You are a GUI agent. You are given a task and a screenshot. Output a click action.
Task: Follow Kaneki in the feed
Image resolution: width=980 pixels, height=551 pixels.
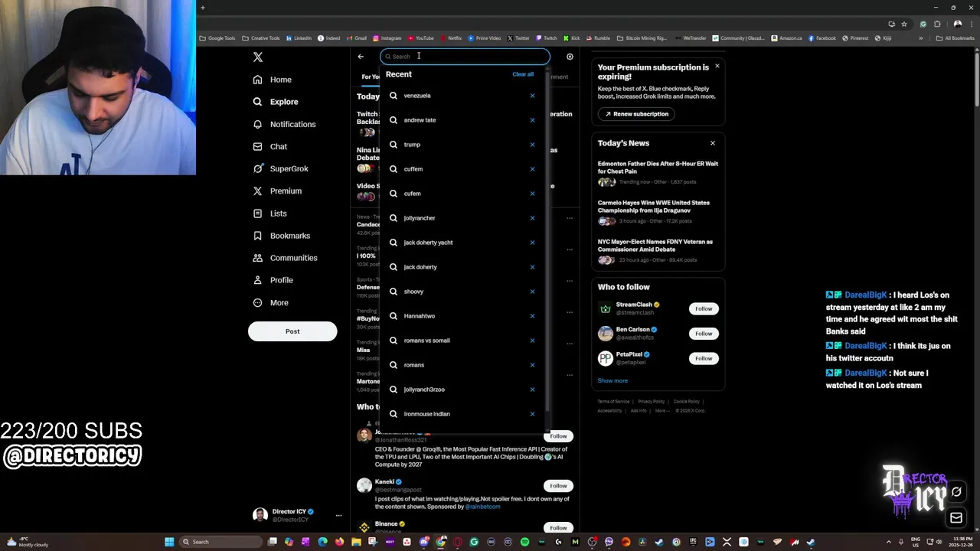[x=558, y=486]
